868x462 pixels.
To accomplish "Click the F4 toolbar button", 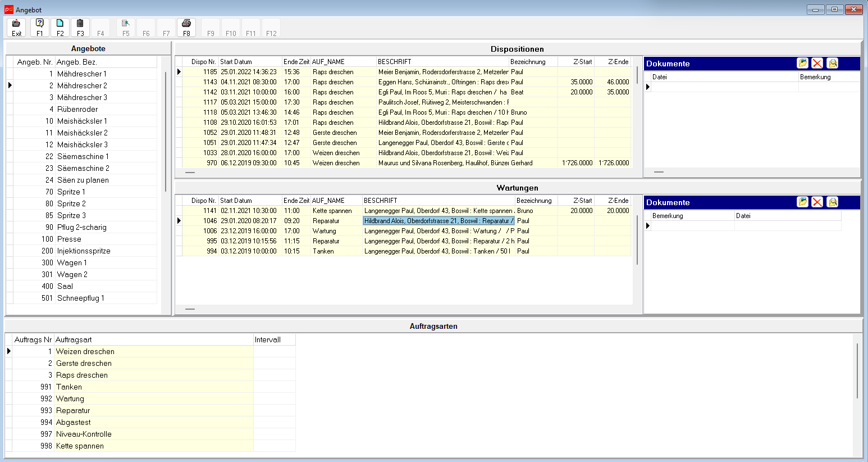I will (x=100, y=28).
